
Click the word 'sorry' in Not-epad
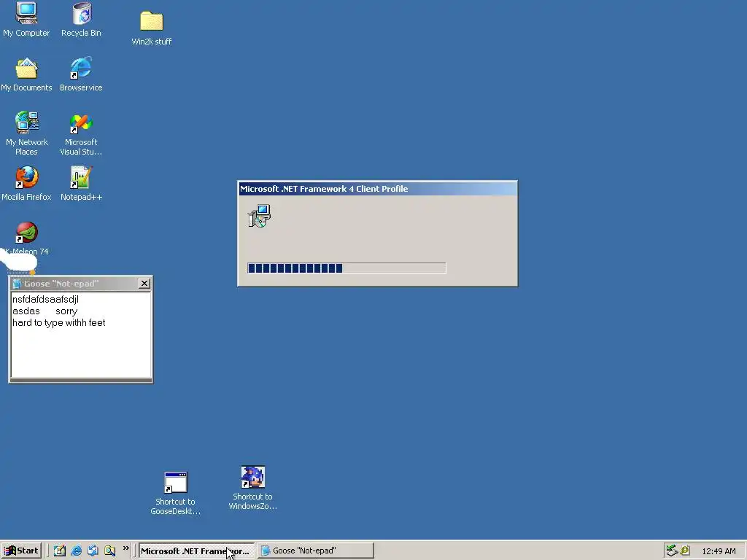66,311
